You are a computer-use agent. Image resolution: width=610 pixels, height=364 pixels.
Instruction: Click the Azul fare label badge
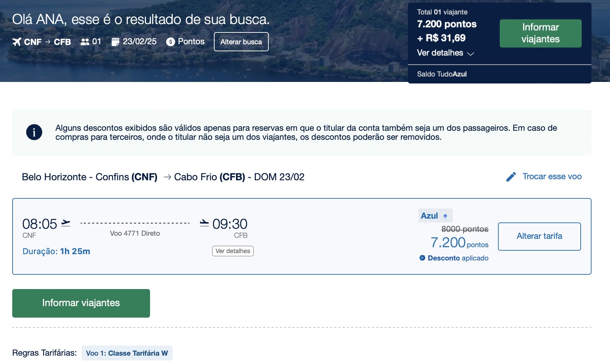(436, 216)
